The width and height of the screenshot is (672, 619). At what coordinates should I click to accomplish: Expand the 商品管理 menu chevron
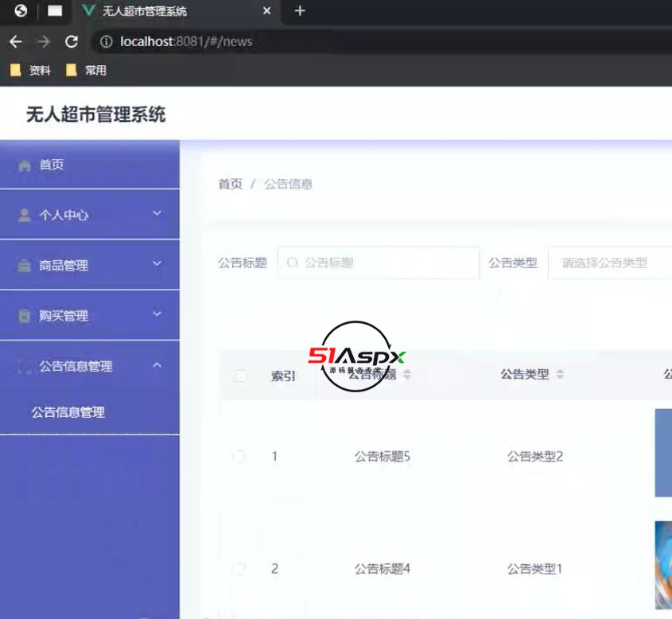point(157,263)
